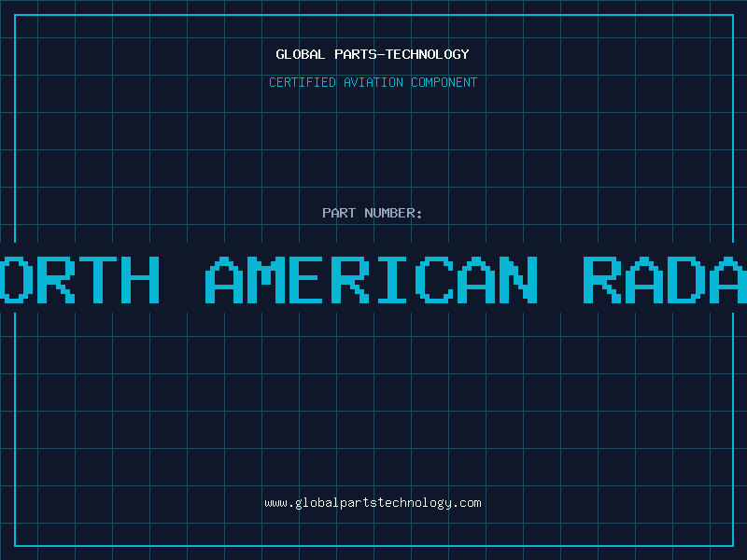
Task: Click the GLOBAL PARTS-TECHNOLOGY company title
Action: click(373, 54)
